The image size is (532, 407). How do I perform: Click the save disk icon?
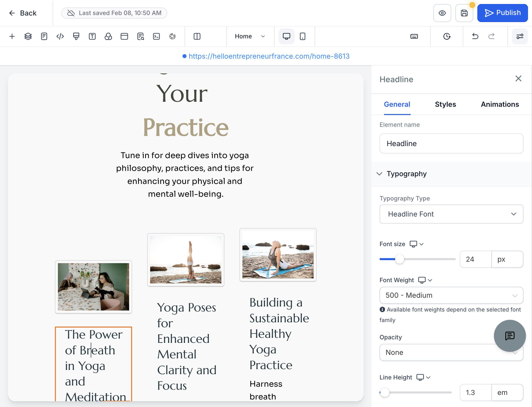tap(464, 13)
